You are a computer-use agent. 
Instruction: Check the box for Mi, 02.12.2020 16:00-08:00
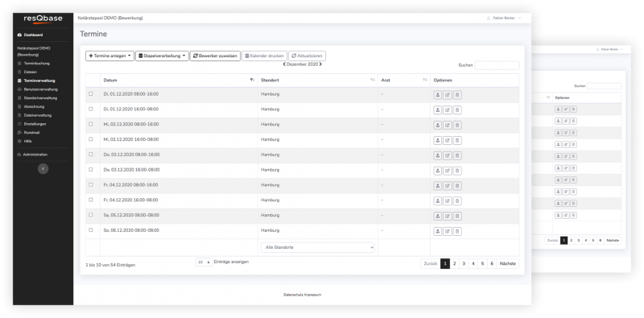91,139
